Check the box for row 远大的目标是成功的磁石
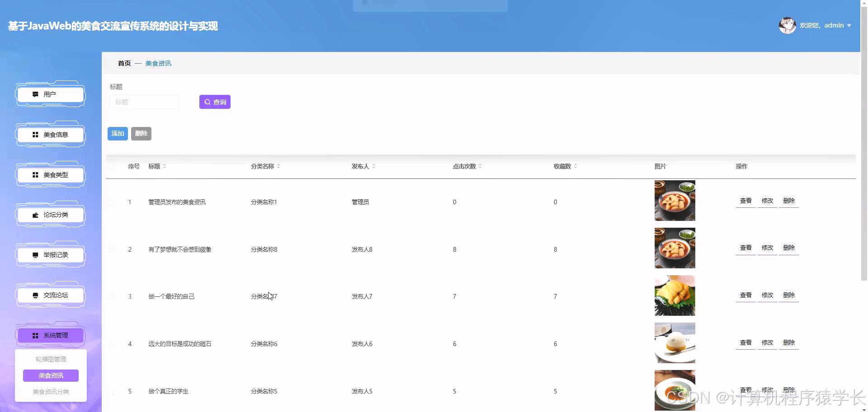Image resolution: width=868 pixels, height=412 pixels. pos(111,344)
